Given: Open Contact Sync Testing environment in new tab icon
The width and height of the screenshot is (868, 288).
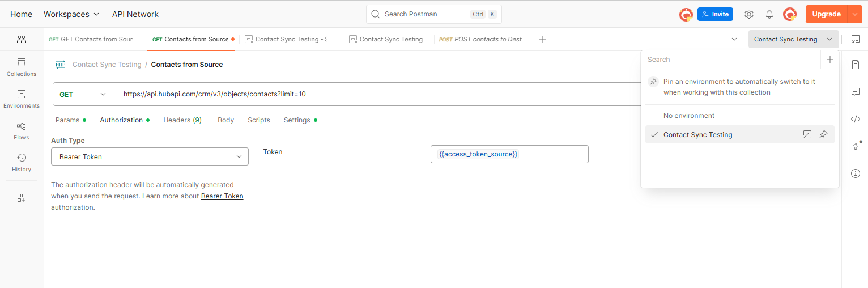Looking at the screenshot, I should pyautogui.click(x=807, y=134).
